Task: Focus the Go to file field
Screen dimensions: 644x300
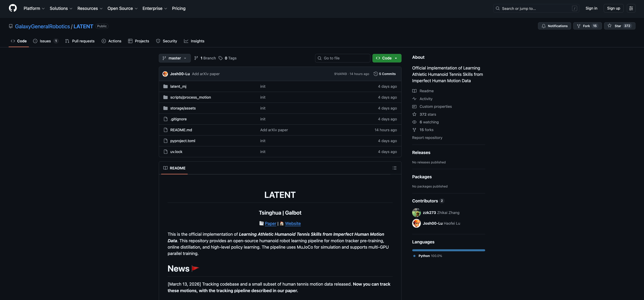Action: tap(342, 58)
